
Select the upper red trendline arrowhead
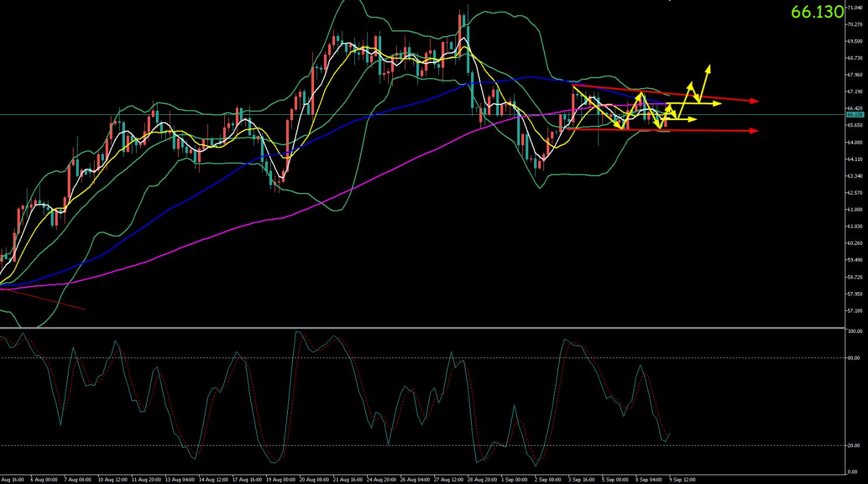[x=755, y=101]
